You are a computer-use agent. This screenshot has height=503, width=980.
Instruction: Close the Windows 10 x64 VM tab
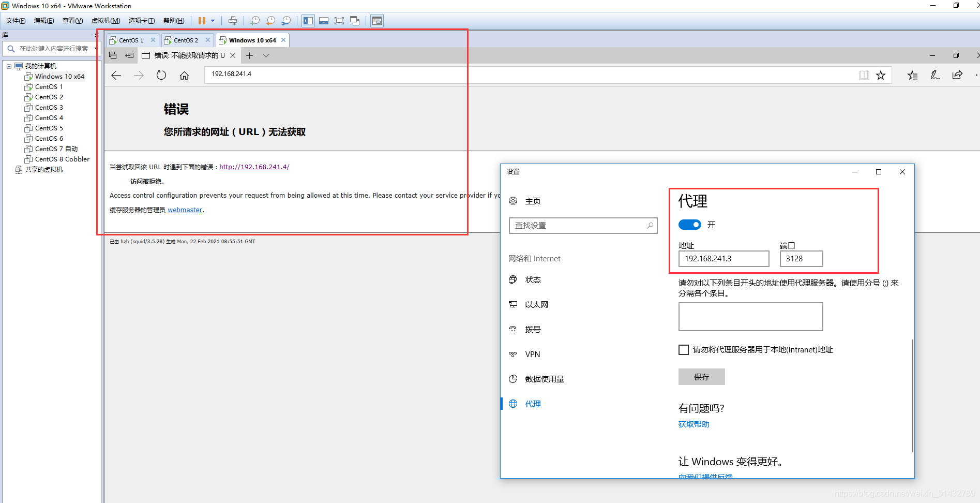click(283, 40)
